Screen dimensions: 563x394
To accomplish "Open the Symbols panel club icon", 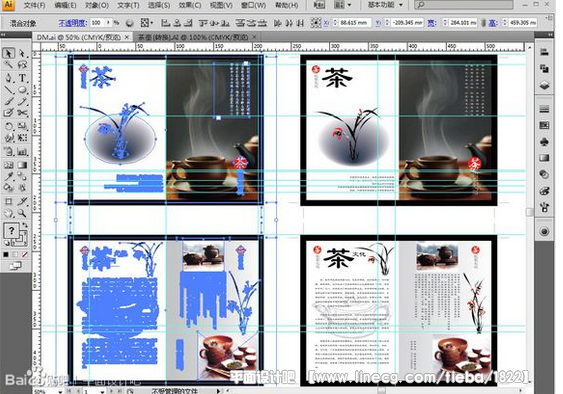I will point(544,142).
